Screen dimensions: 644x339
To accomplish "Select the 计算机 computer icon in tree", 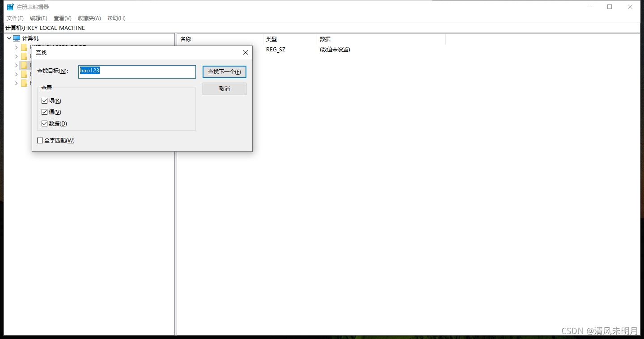I will (17, 38).
